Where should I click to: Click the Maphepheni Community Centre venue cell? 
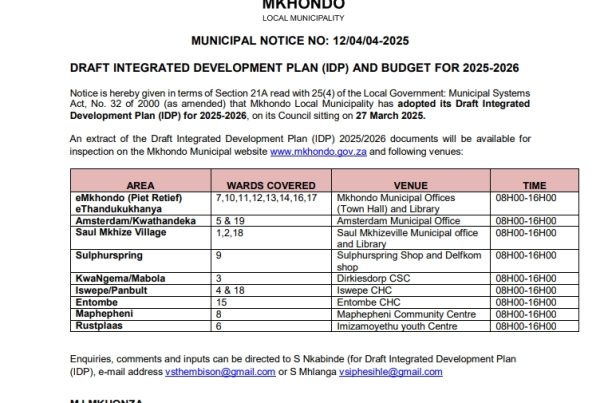[x=411, y=314]
